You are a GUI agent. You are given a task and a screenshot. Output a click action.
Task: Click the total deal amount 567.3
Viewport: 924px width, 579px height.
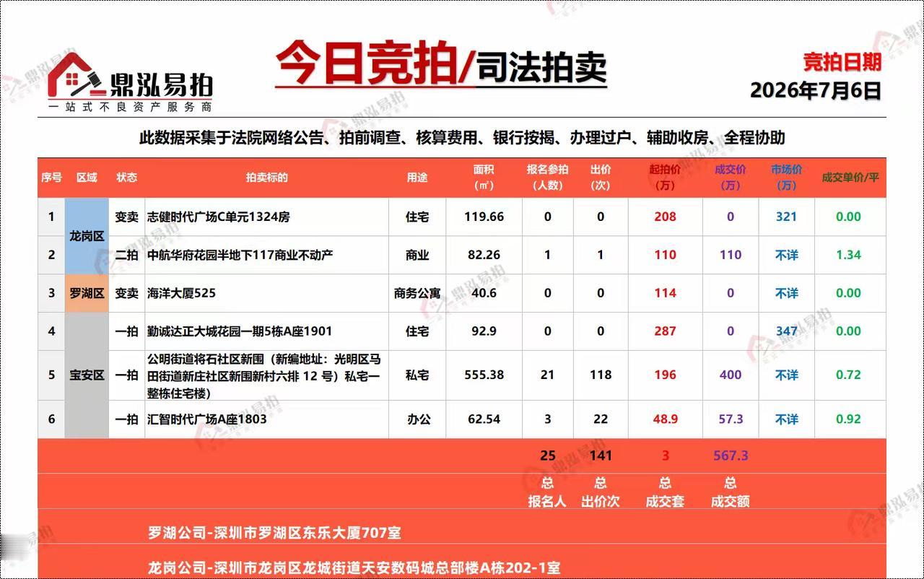tap(731, 456)
